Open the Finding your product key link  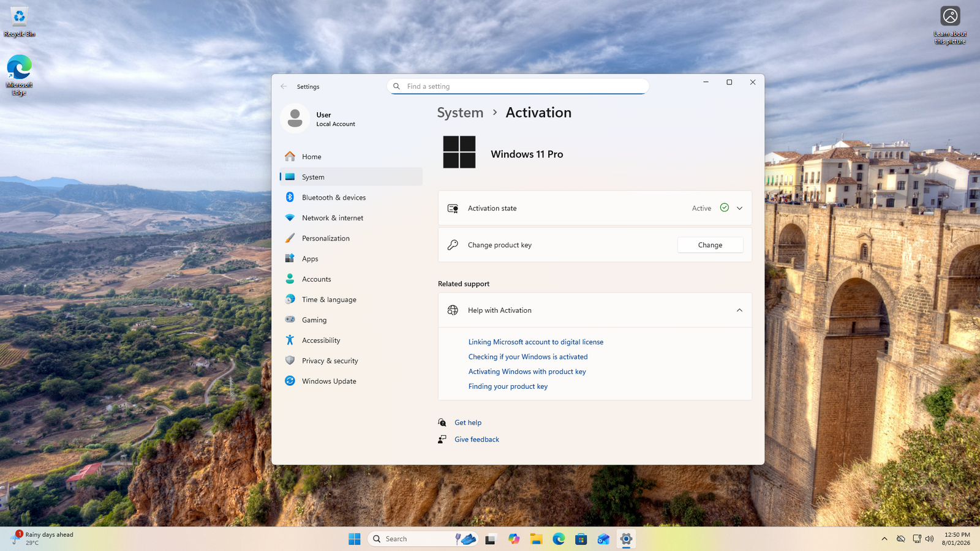tap(508, 386)
